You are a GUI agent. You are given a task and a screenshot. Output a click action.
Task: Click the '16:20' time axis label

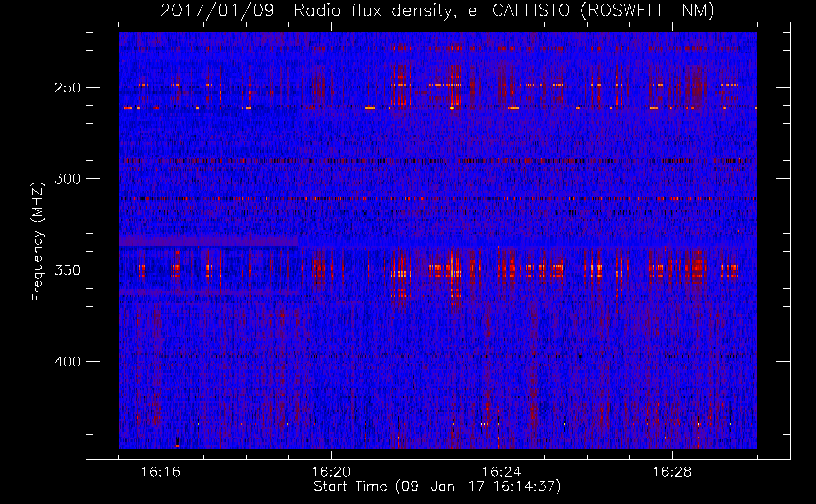tap(331, 472)
